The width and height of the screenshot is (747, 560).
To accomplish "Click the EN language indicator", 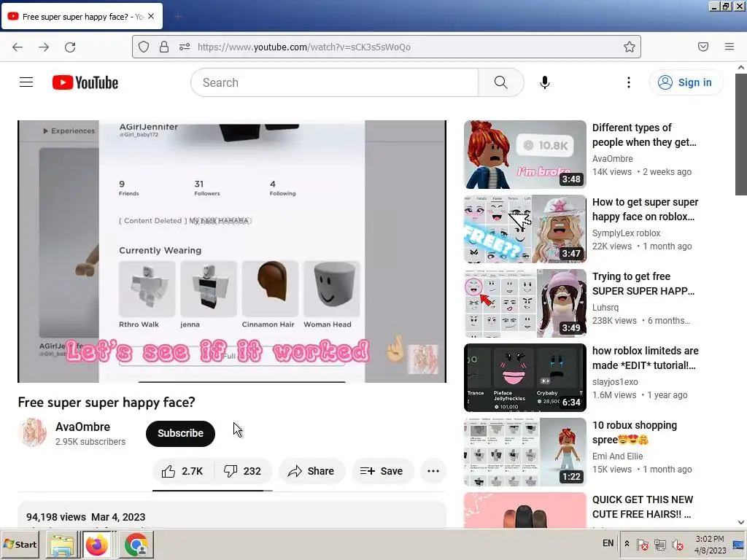I will [608, 543].
